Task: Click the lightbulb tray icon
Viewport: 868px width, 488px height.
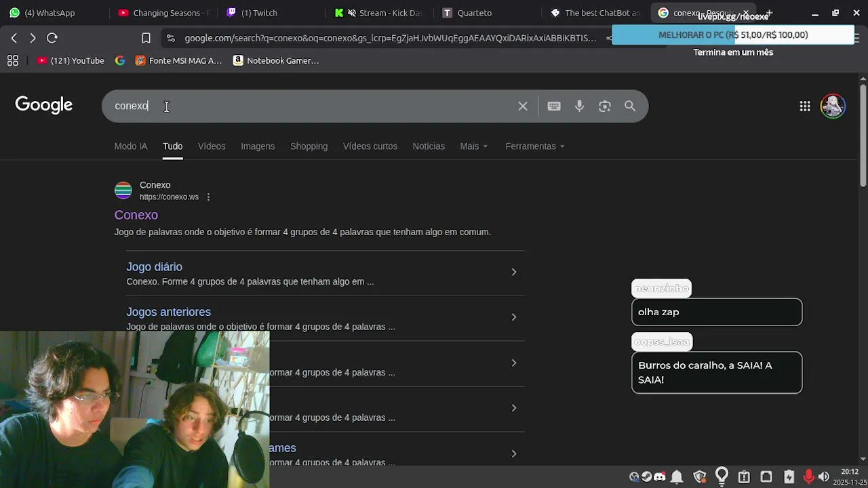Action: tap(722, 476)
